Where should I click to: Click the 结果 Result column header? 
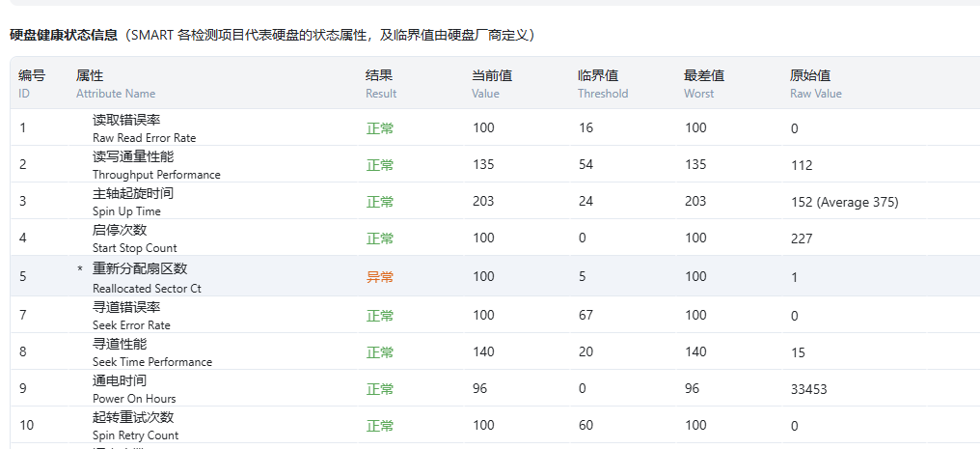(x=381, y=84)
